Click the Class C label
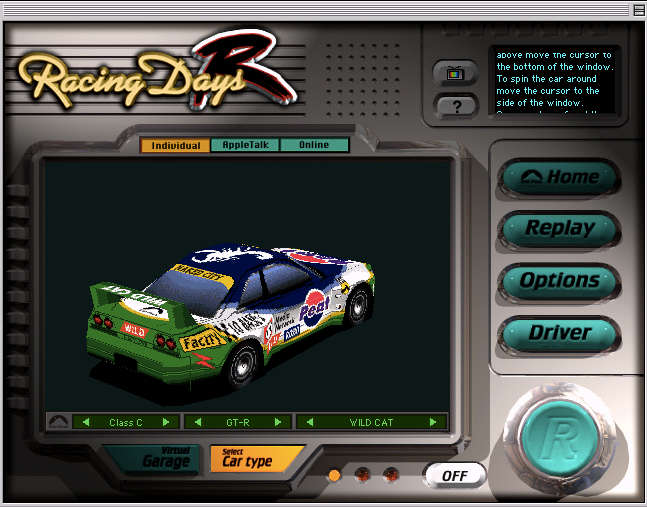 [x=126, y=422]
